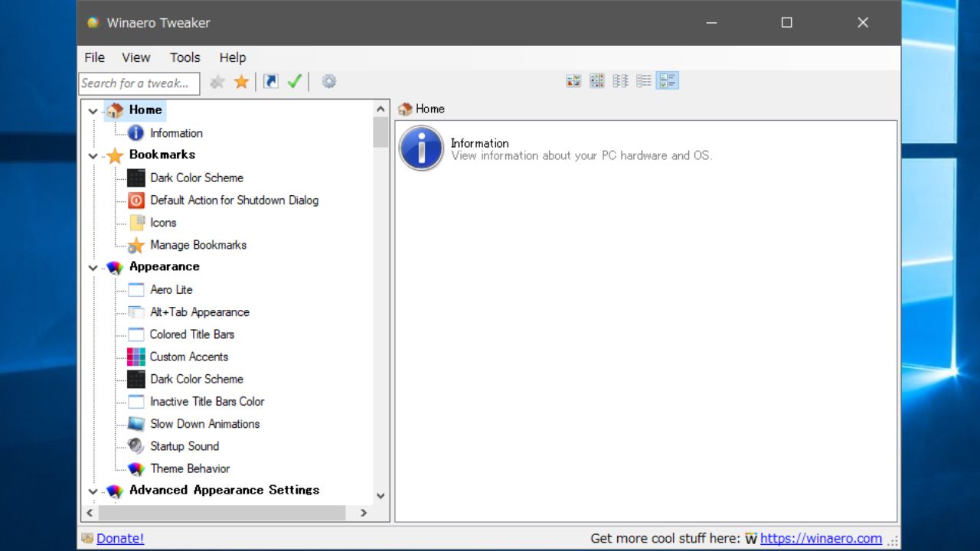Switch to the fourth view mode icon
Viewport: 980px width, 551px height.
coord(644,81)
